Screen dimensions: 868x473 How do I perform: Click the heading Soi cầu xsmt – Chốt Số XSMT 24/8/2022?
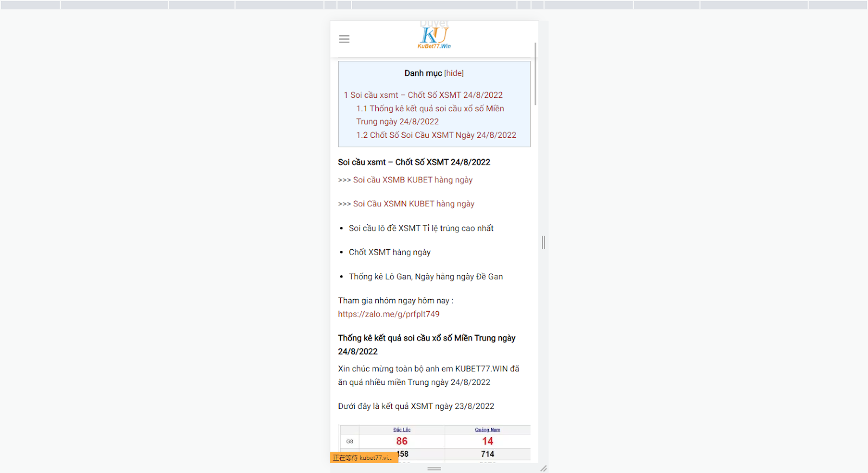click(x=414, y=162)
